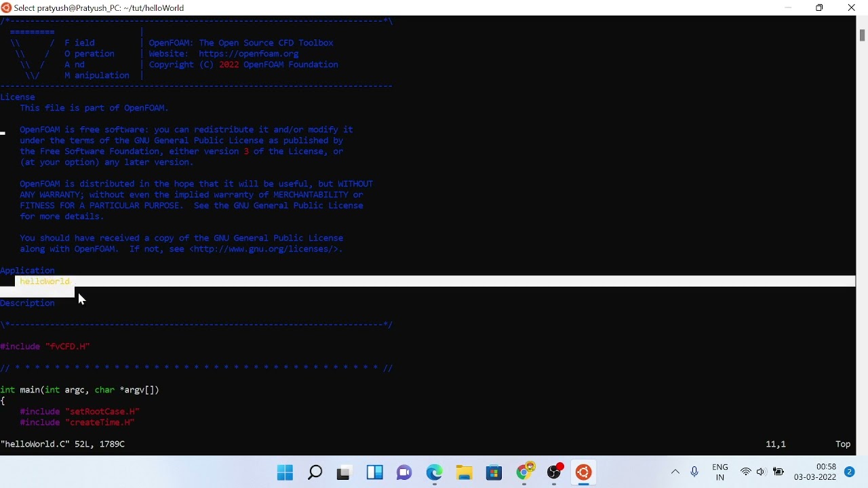The height and width of the screenshot is (488, 868).
Task: Open taskbar Search
Action: pyautogui.click(x=315, y=472)
